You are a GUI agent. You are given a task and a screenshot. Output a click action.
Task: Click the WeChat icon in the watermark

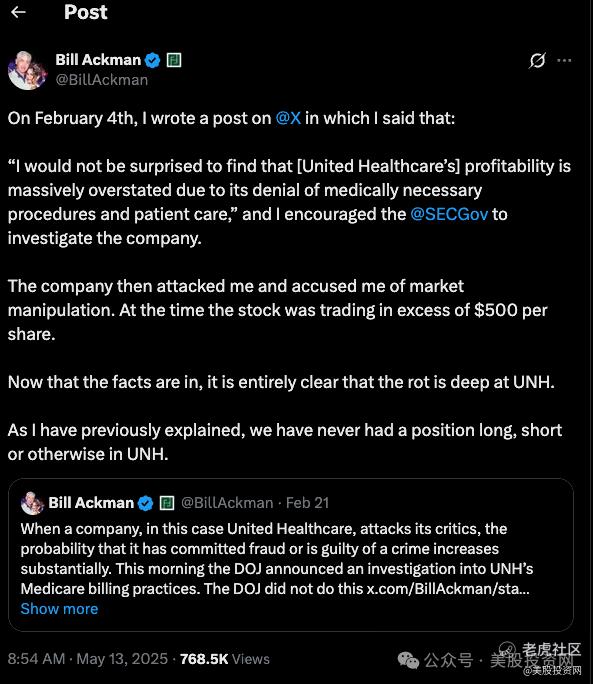(x=408, y=660)
